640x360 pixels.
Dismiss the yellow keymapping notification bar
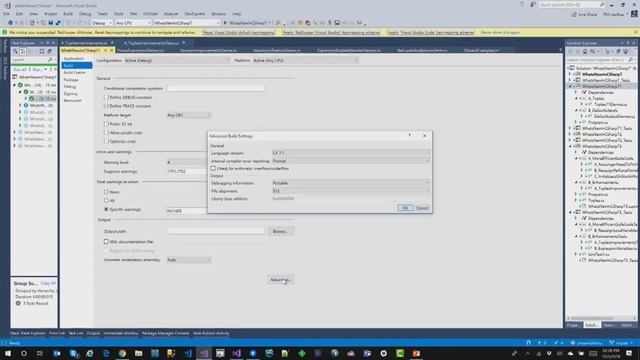636,32
